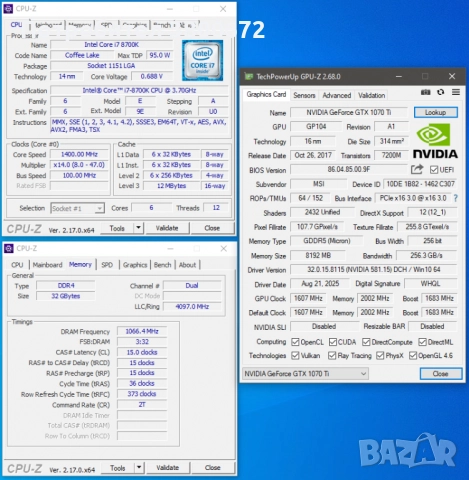Expand Tools arrow in Memory CPU-Z window
This screenshot has width=469, height=480.
tap(139, 468)
